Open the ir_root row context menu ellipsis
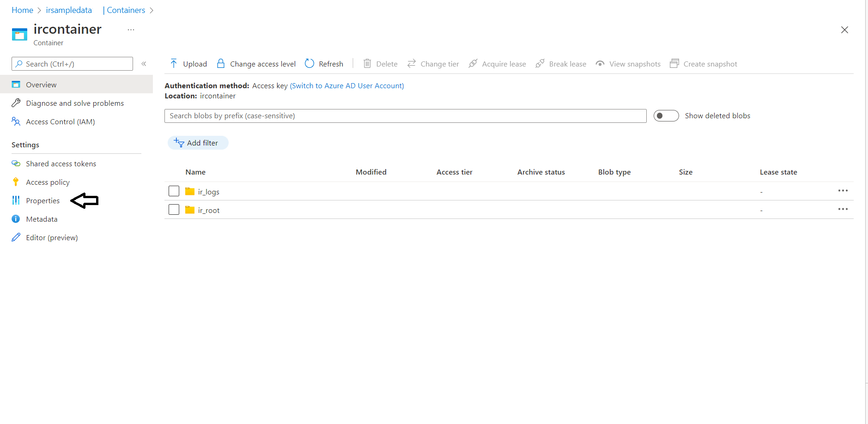868x424 pixels. 843,209
